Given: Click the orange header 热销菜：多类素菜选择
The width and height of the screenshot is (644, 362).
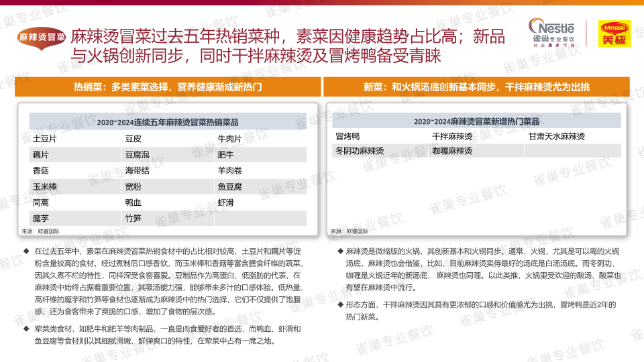Looking at the screenshot, I should click(x=168, y=87).
